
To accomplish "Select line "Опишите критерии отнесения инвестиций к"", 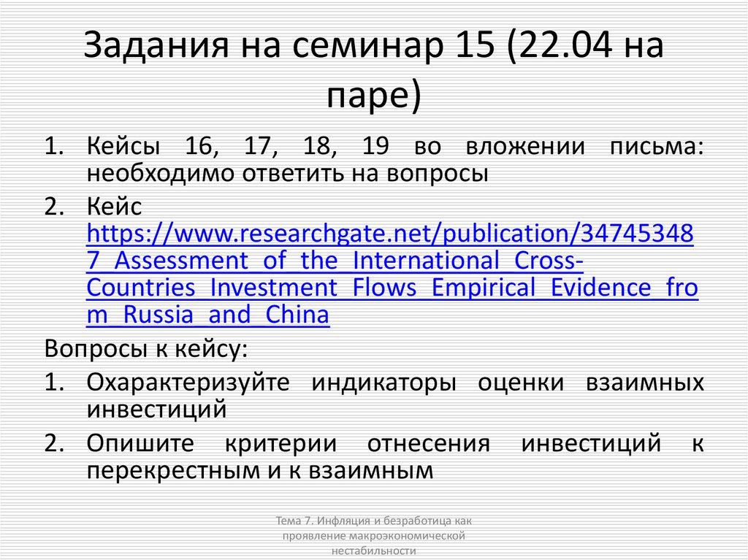I will coord(395,443).
